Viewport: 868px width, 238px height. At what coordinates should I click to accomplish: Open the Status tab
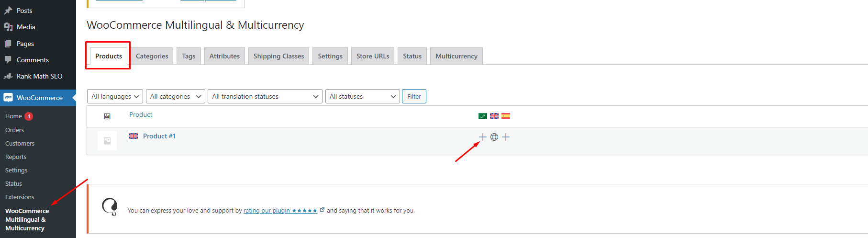412,56
